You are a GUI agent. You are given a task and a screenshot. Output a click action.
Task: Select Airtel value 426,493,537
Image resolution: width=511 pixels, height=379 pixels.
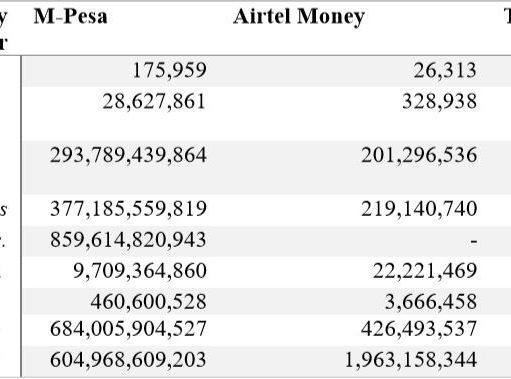pyautogui.click(x=419, y=329)
